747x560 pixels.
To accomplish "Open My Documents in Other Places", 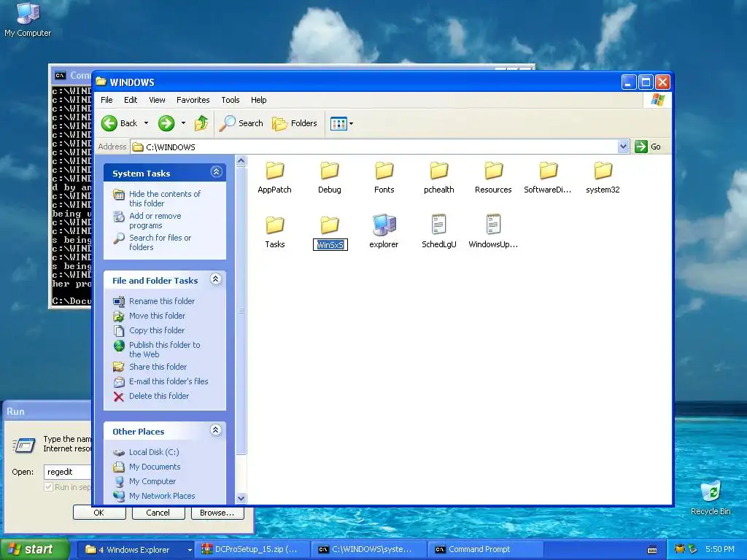I will (155, 467).
